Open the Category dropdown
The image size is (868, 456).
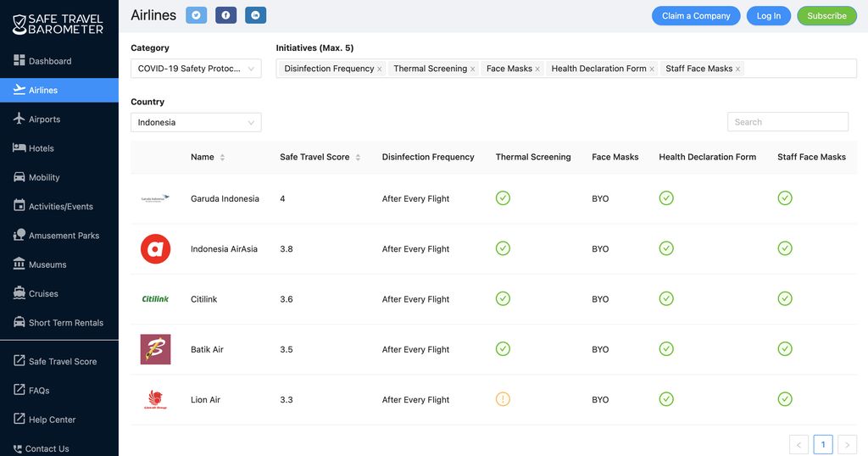click(196, 69)
